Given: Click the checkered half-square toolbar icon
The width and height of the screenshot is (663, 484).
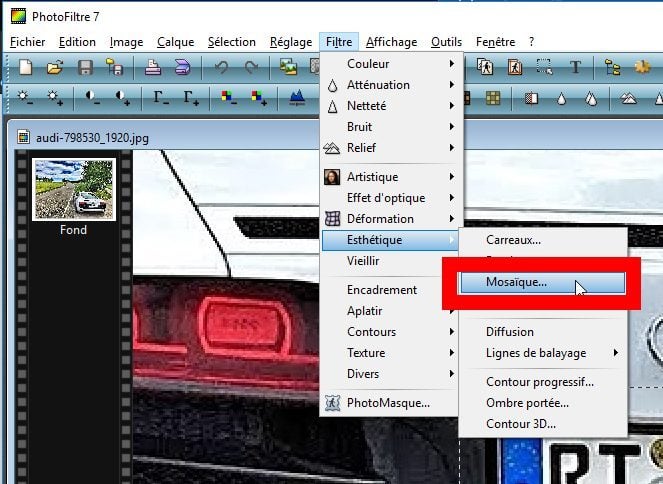Looking at the screenshot, I should (x=531, y=98).
